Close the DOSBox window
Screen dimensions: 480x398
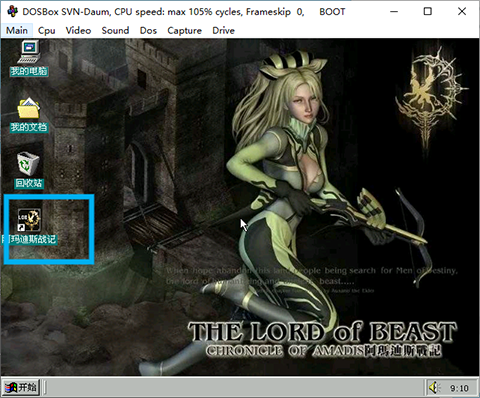point(462,12)
